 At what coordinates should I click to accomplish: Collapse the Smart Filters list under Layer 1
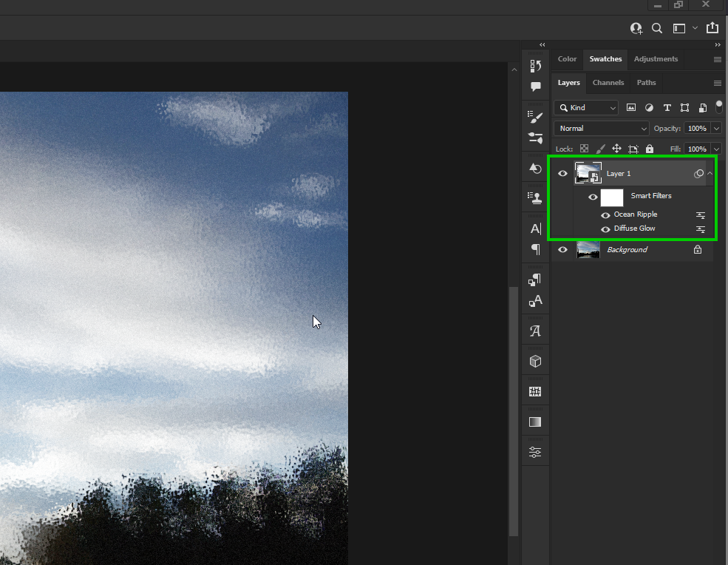point(709,173)
